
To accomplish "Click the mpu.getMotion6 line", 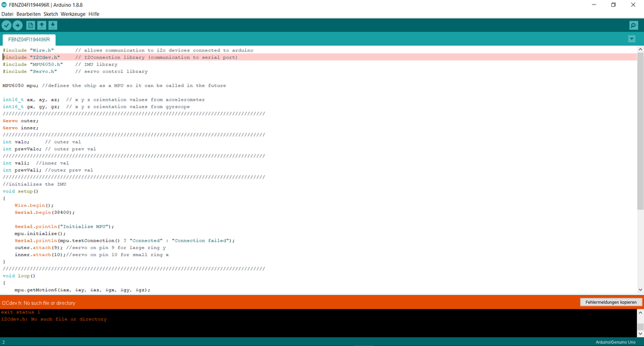I will pyautogui.click(x=82, y=290).
